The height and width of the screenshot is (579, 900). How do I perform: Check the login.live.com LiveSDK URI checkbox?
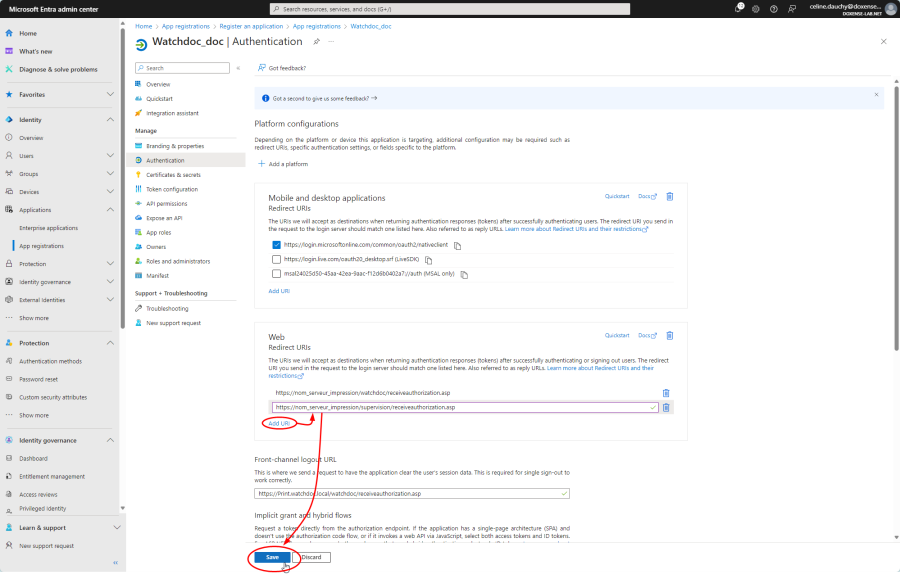point(277,259)
